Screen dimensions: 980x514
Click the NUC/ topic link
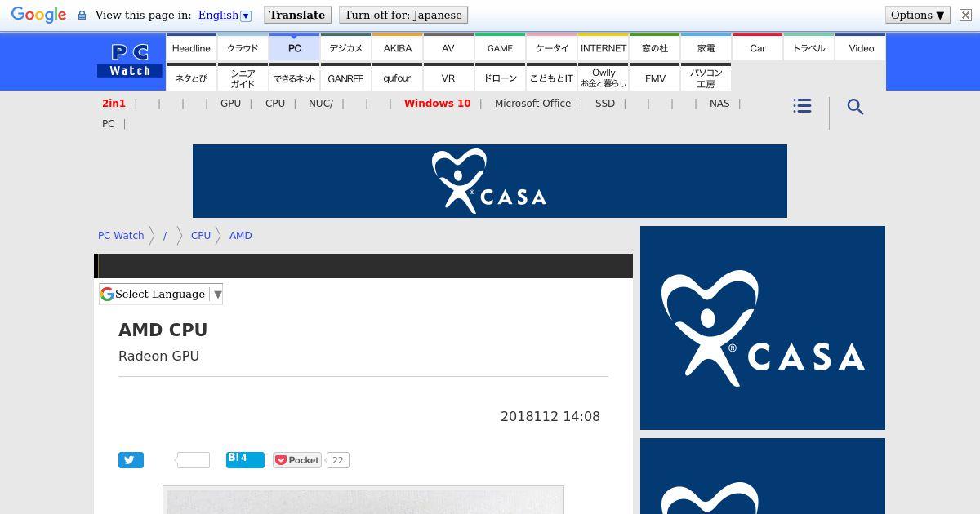coord(321,104)
